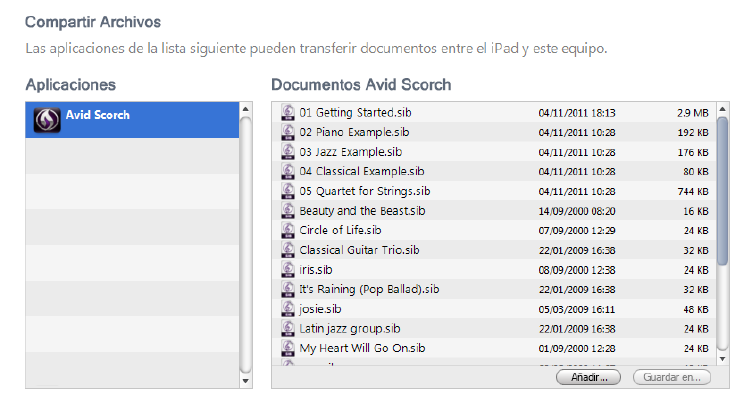Select My Heart Will Go On.sib
Viewport: 752px width, 407px height.
tap(363, 348)
